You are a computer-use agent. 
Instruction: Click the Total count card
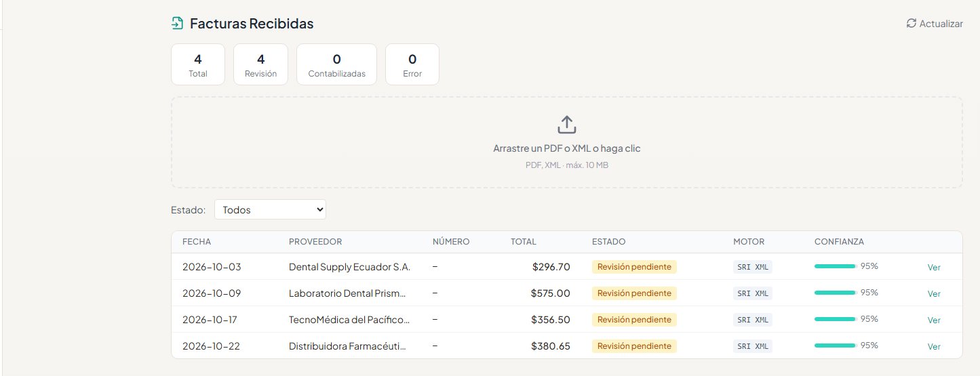point(198,64)
